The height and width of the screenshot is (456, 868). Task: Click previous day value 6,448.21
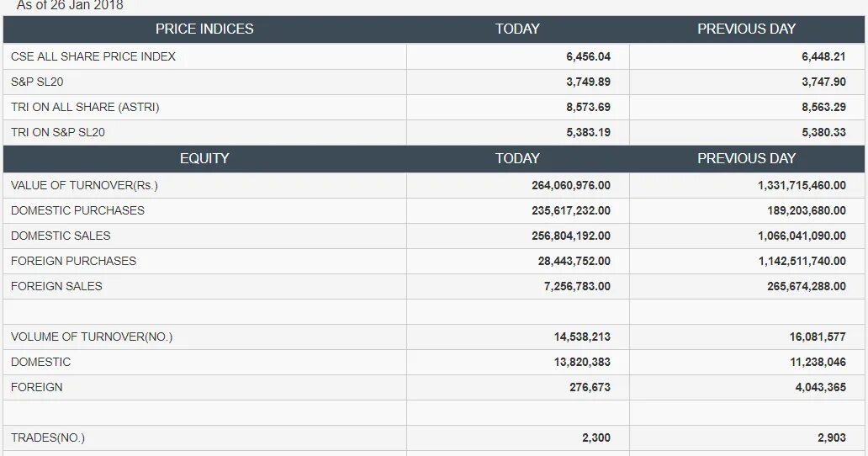pos(823,56)
